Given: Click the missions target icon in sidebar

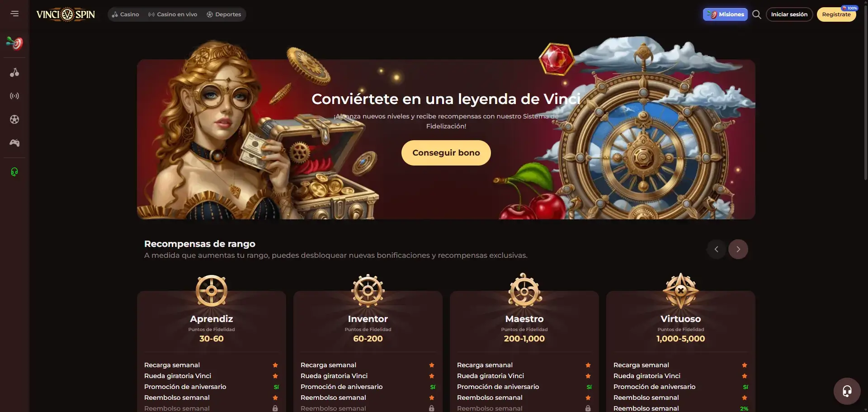Looking at the screenshot, I should tap(14, 43).
